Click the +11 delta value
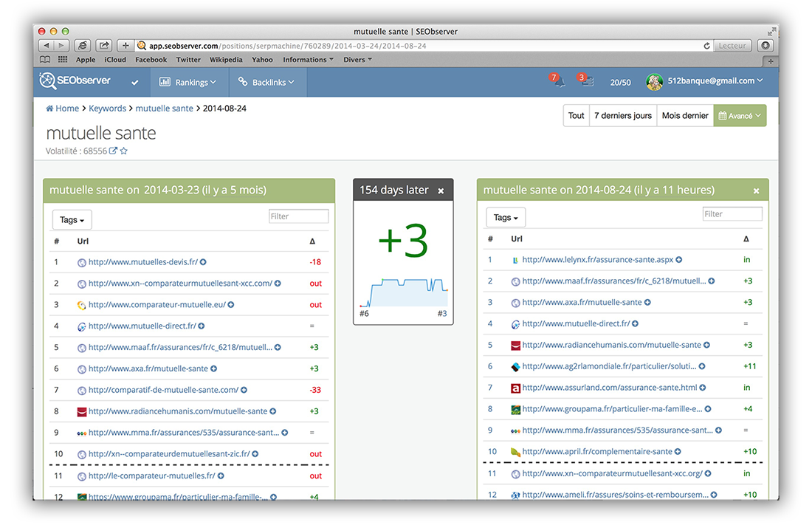Image resolution: width=812 pixels, height=525 pixels. [750, 366]
